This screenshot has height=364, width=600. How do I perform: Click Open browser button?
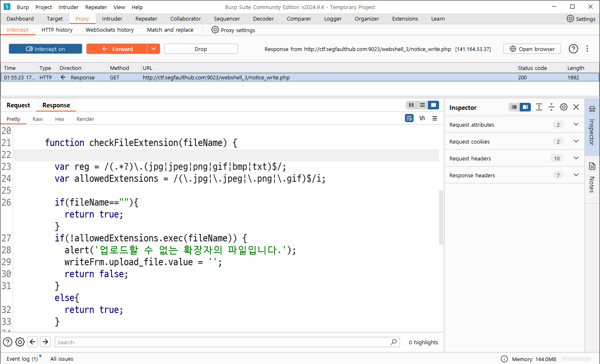point(532,49)
